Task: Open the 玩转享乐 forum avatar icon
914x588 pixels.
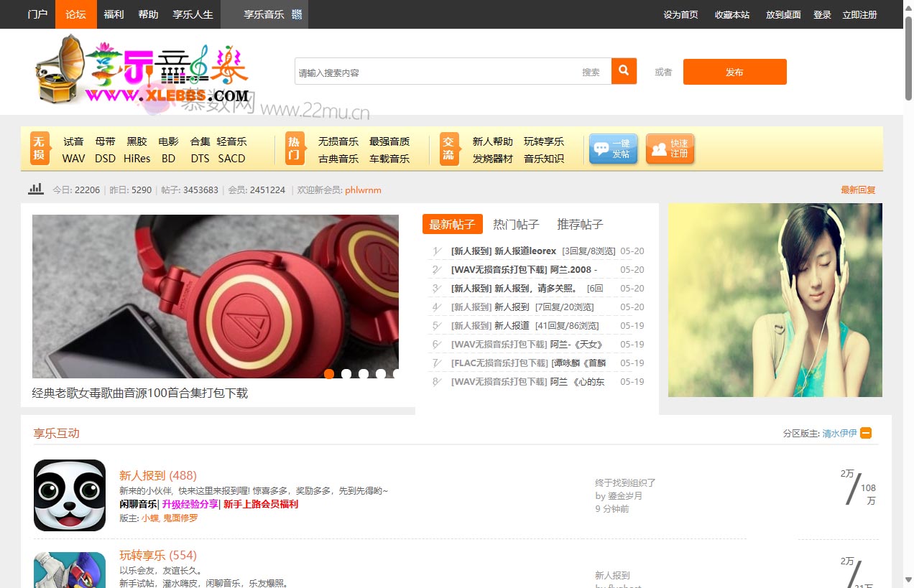Action: 70,569
